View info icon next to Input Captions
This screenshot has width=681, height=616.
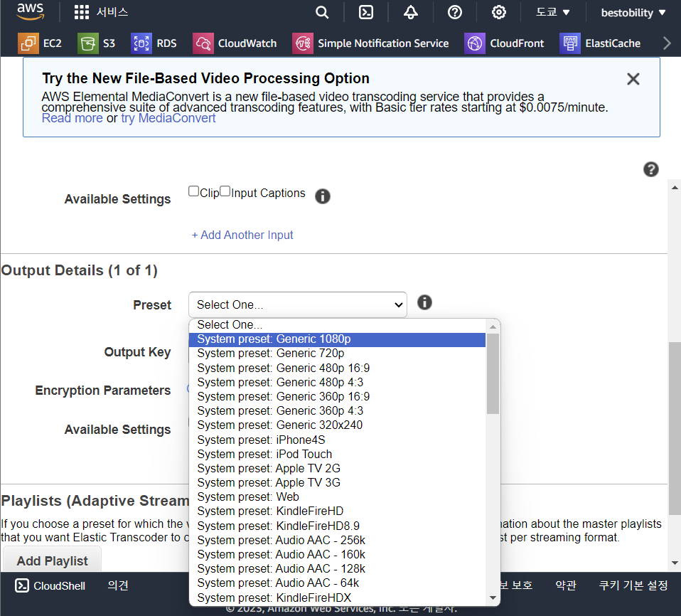point(322,196)
